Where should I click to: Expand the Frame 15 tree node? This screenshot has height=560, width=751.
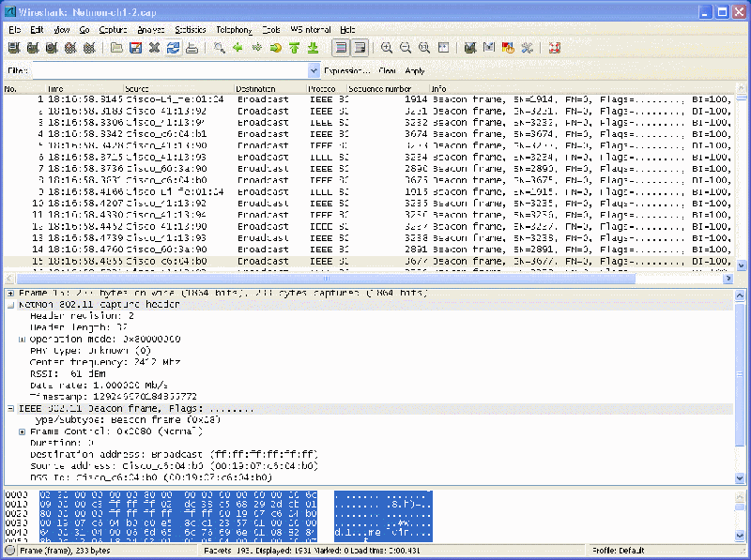pyautogui.click(x=10, y=293)
